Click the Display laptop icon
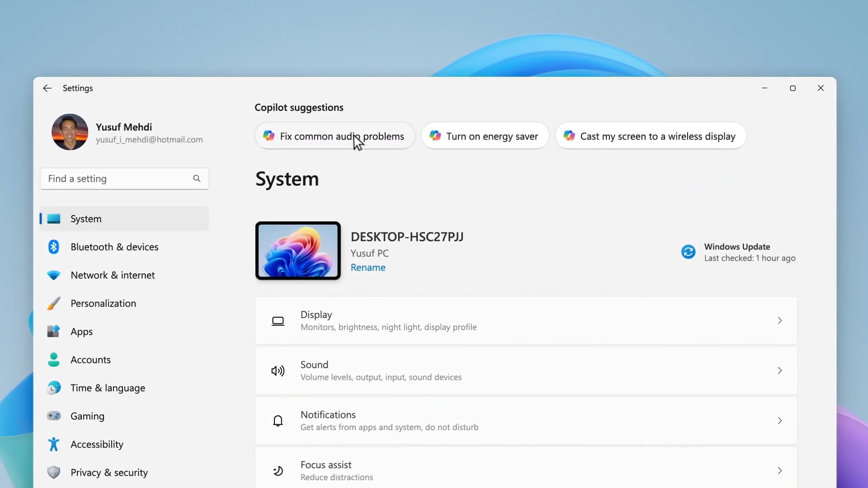Viewport: 868px width, 488px height. 278,321
